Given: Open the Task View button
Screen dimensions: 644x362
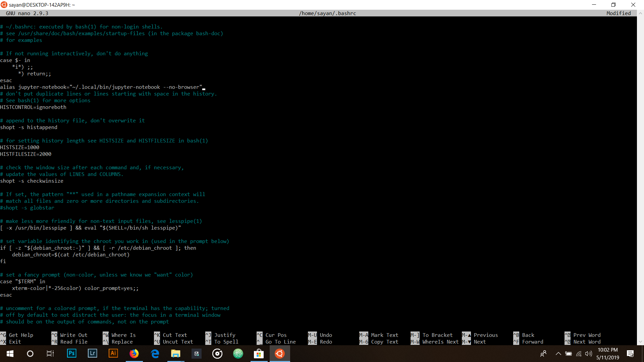Looking at the screenshot, I should tap(50, 353).
